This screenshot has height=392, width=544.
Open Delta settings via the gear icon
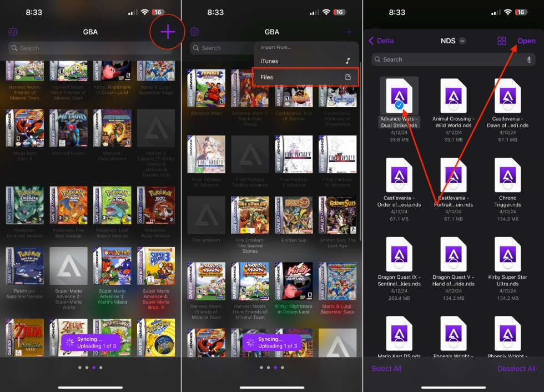[13, 32]
